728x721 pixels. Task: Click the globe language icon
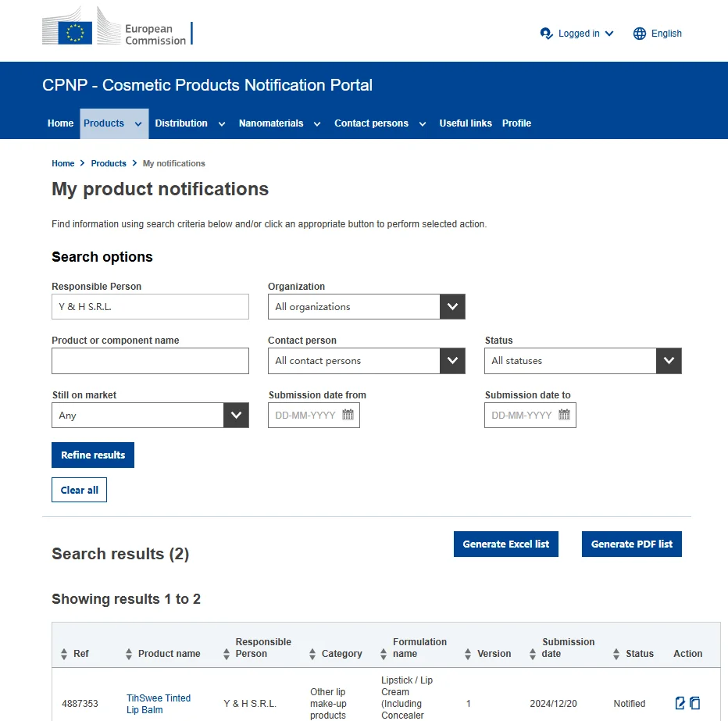pyautogui.click(x=640, y=34)
